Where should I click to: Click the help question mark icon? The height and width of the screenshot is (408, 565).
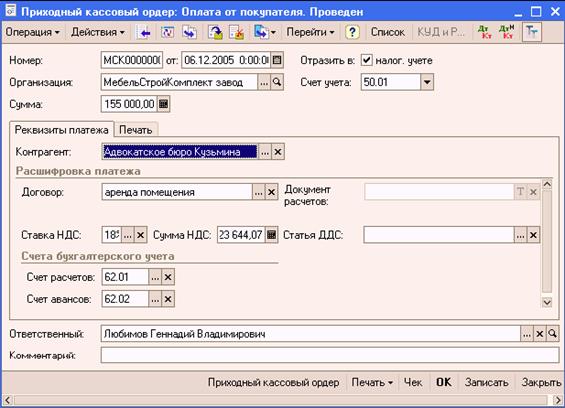[x=352, y=32]
